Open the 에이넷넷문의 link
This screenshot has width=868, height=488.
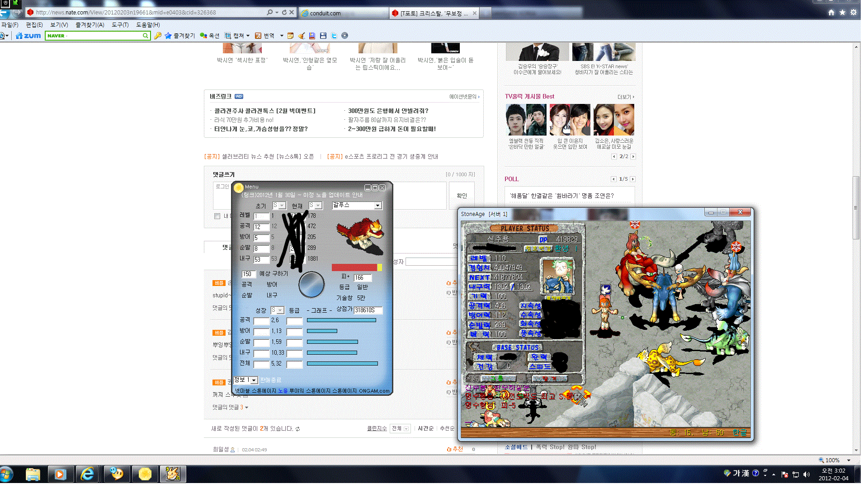464,97
